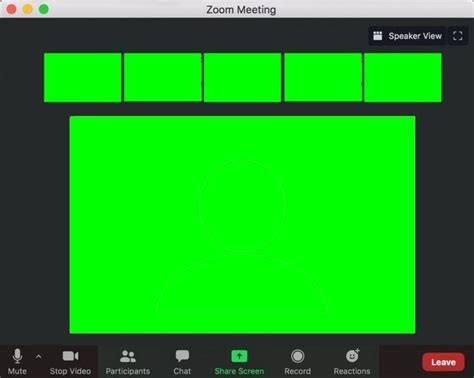This screenshot has height=378, width=474.
Task: Click the large active speaker video
Action: coord(242,225)
